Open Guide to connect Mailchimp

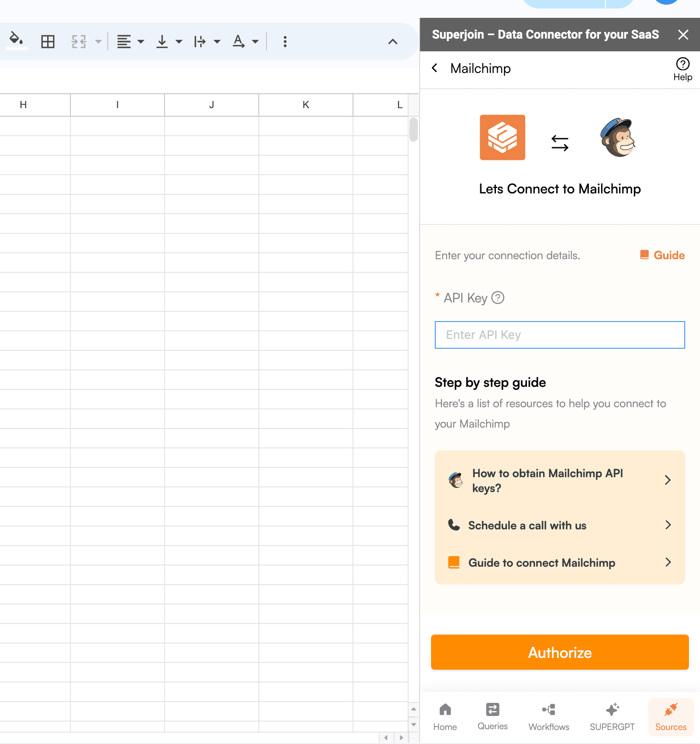pos(560,562)
